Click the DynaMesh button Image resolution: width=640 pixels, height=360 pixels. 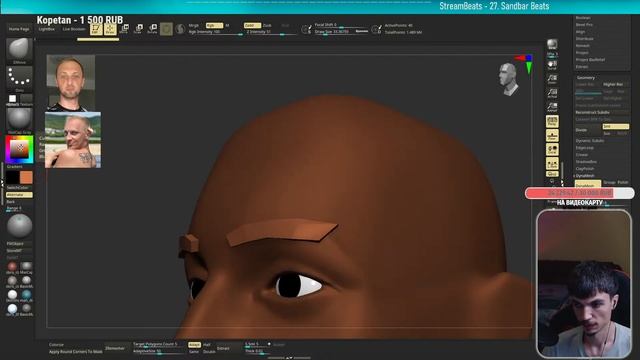click(x=588, y=184)
